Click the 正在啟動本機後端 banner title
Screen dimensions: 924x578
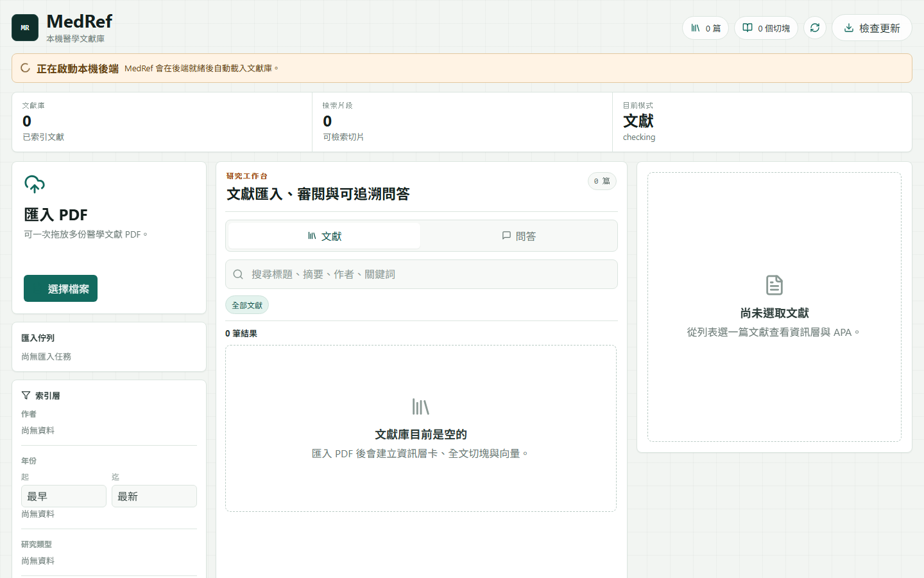coord(78,69)
